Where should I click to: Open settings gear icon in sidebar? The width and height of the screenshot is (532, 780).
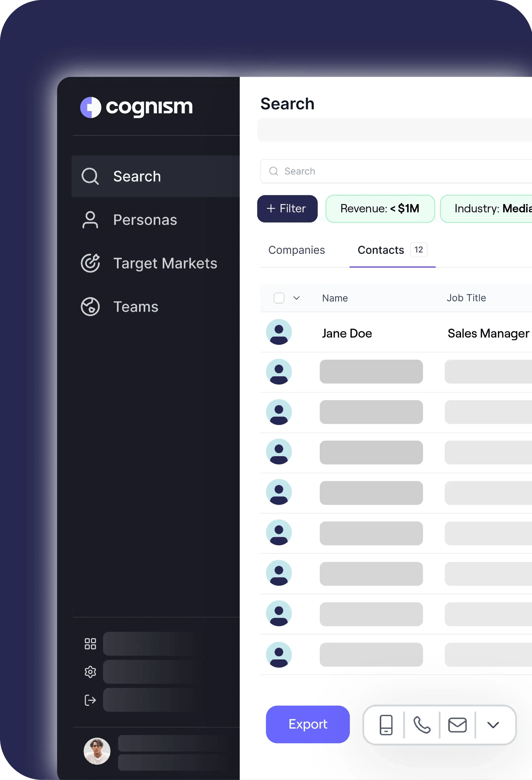90,672
